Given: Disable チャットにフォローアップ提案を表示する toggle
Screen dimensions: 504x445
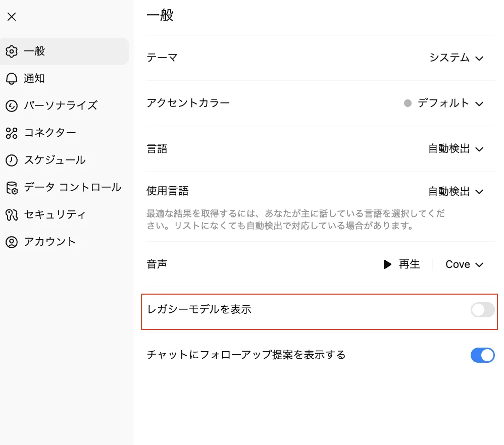Looking at the screenshot, I should pyautogui.click(x=482, y=355).
